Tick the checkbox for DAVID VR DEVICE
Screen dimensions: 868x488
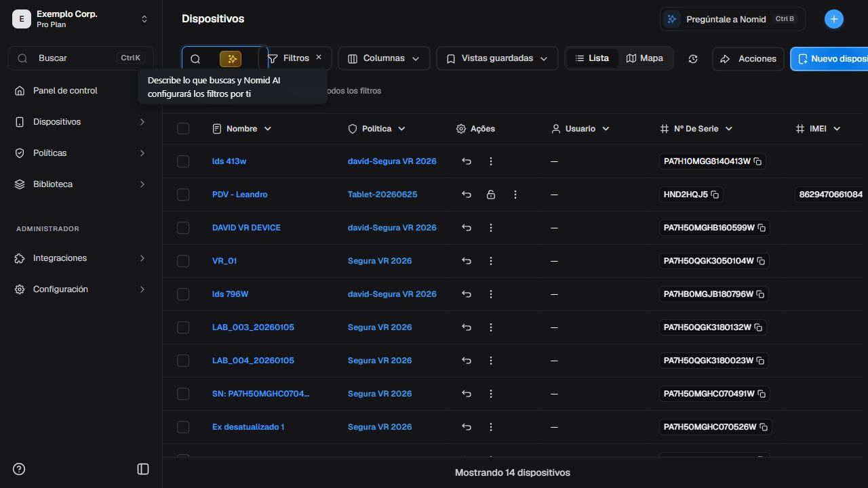(183, 228)
